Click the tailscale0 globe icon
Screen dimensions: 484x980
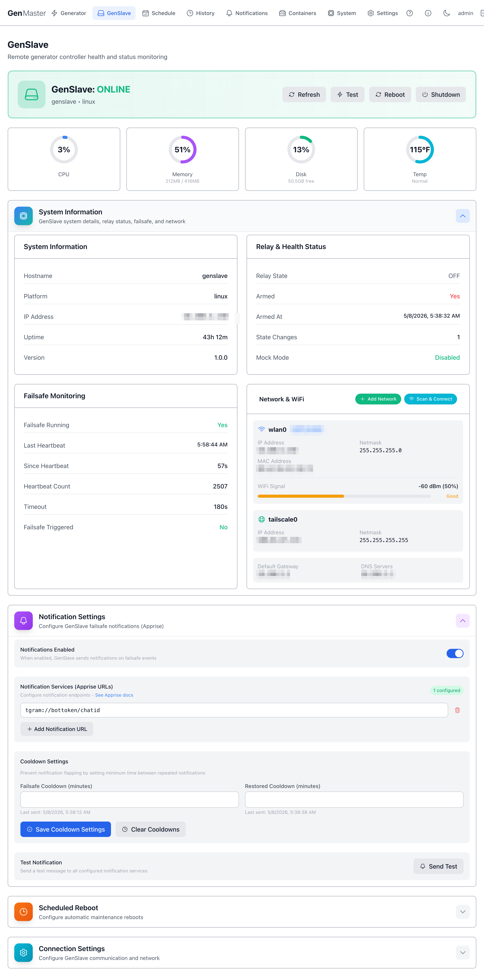(262, 519)
